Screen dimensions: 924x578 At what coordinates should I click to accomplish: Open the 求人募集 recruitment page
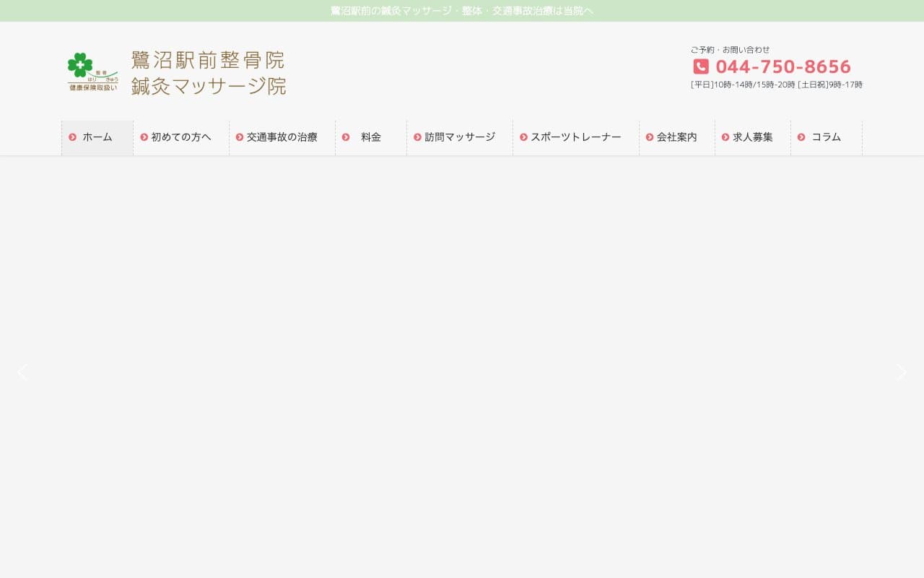(x=753, y=137)
